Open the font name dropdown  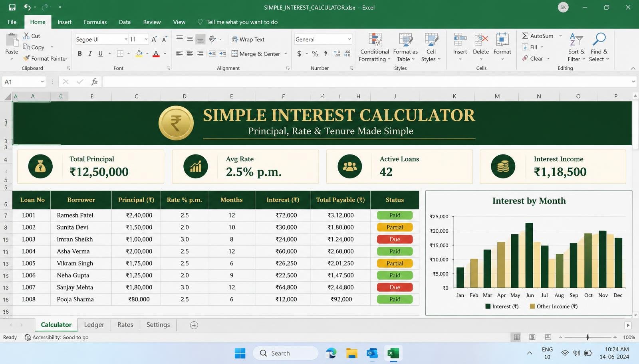pos(126,39)
